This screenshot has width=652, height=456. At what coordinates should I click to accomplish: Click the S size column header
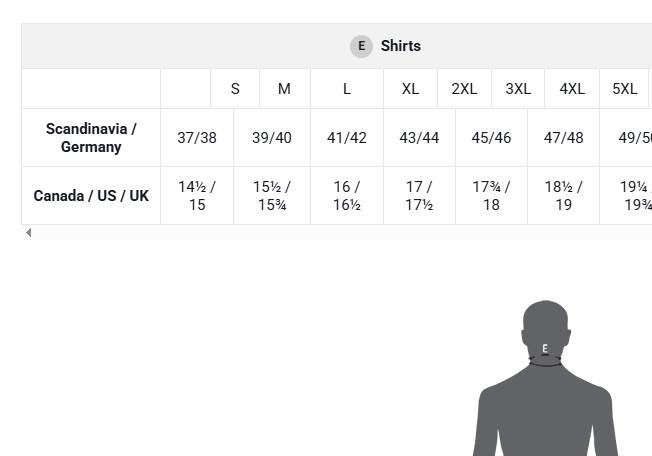(235, 89)
